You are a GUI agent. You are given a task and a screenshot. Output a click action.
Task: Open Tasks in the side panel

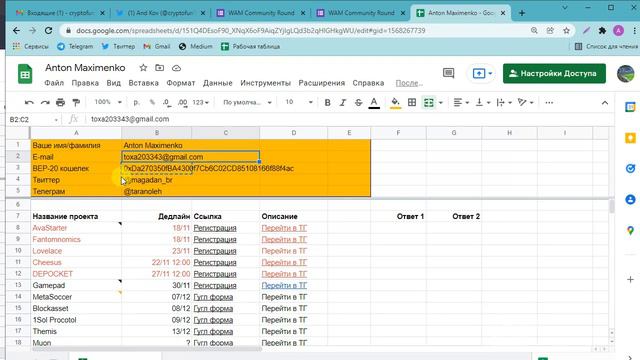tap(630, 168)
